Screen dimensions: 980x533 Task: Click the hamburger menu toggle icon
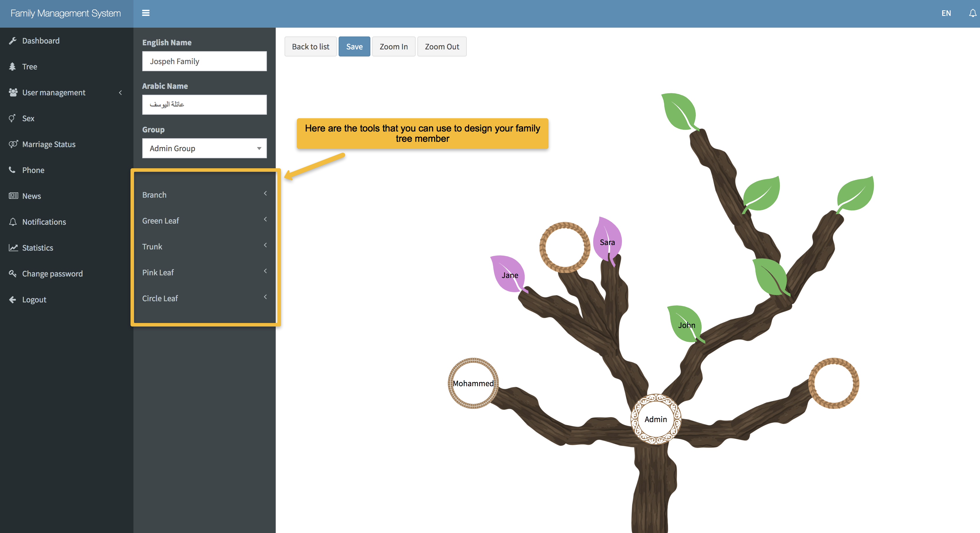pos(146,13)
